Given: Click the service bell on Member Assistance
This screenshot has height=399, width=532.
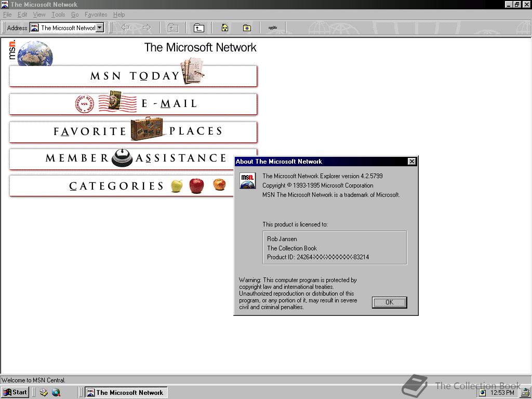Looking at the screenshot, I should point(122,158).
